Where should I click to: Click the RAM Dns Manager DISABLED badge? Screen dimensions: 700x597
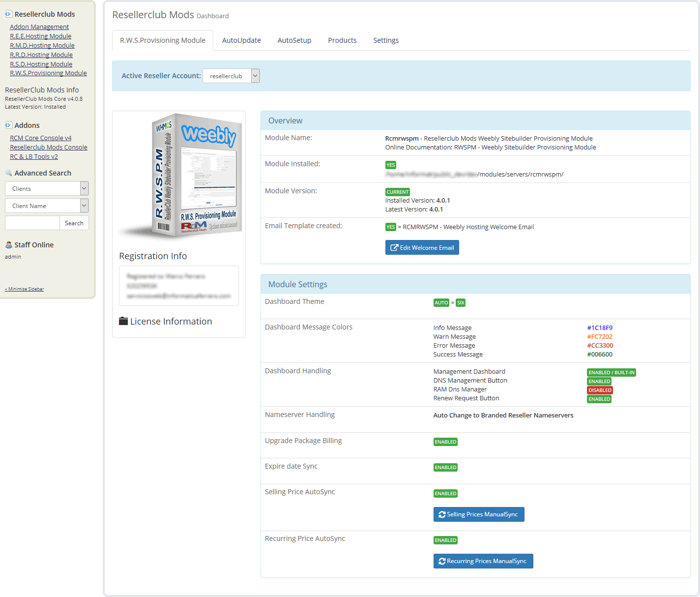600,390
